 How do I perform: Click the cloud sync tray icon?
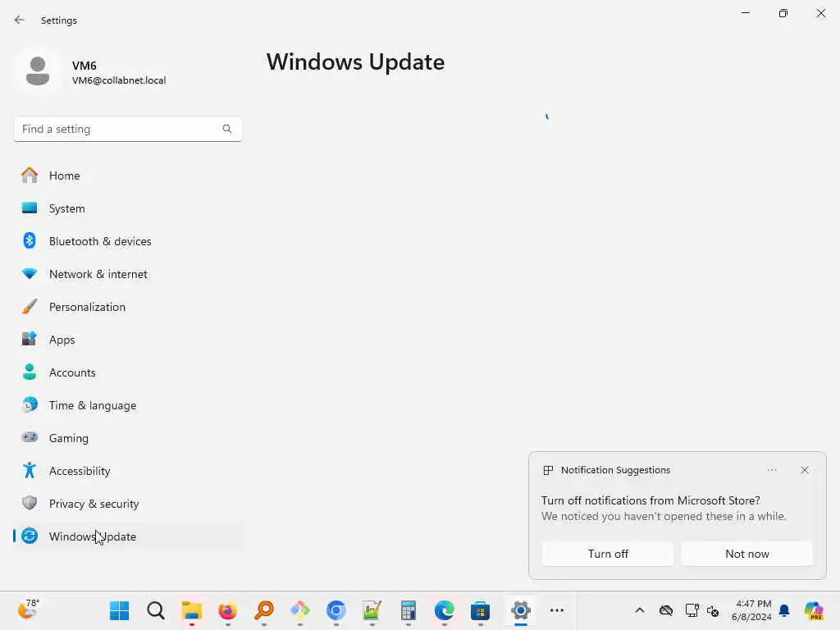(x=666, y=610)
